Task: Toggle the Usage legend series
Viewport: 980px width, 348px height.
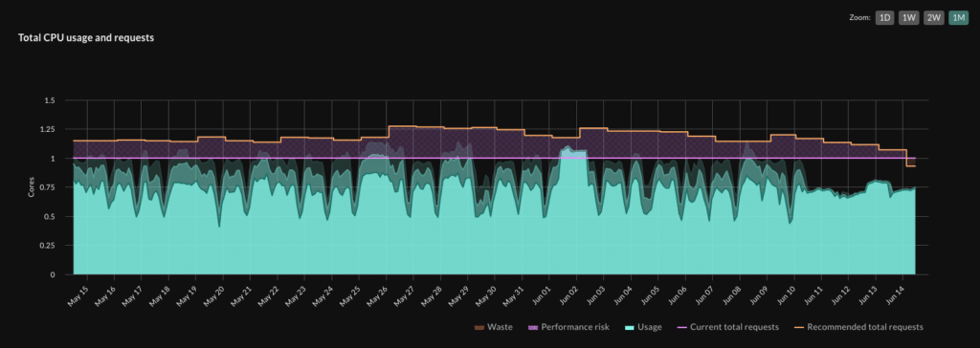Action: (642, 327)
